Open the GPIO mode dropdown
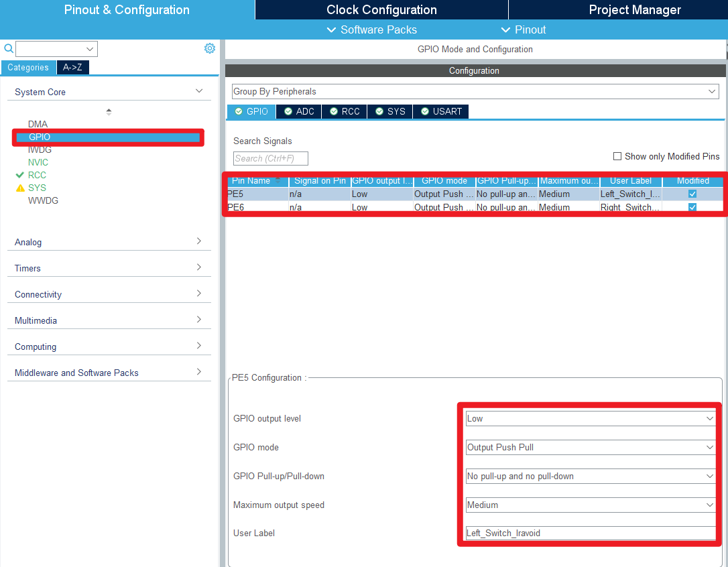 point(590,447)
